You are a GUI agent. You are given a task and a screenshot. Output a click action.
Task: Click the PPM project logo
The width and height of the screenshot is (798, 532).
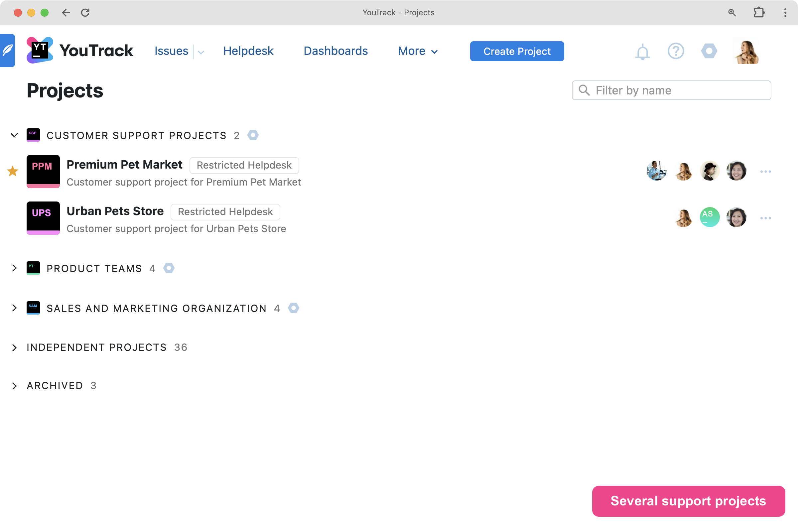43,171
